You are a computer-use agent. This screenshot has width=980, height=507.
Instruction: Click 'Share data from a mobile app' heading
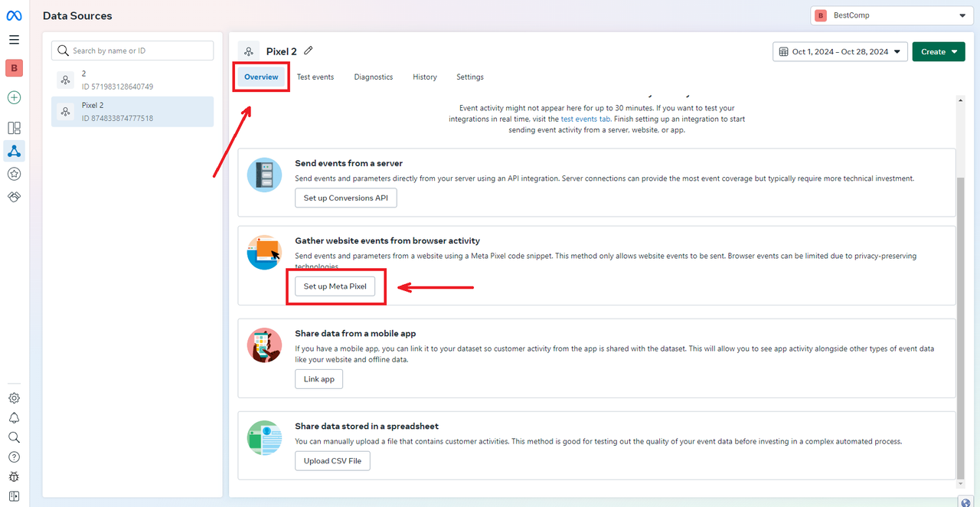355,333
